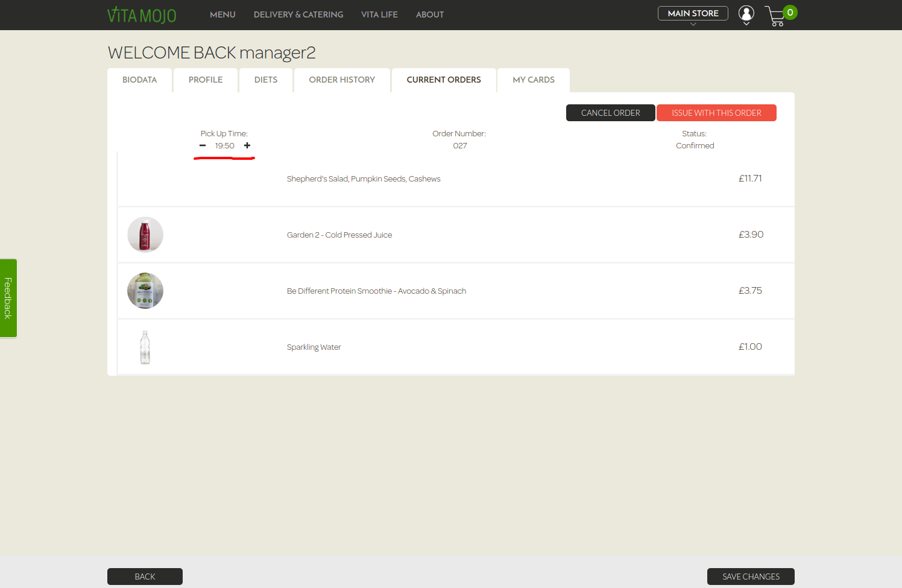Click the WELCOME BACK manager2 heading
Viewport: 902px width, 588px height.
212,53
